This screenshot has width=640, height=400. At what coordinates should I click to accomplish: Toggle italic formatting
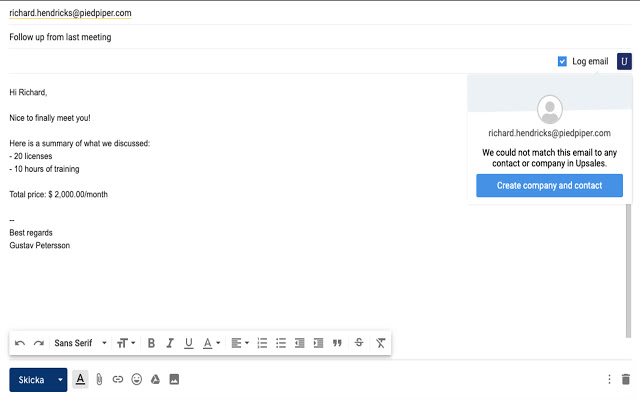coord(170,343)
